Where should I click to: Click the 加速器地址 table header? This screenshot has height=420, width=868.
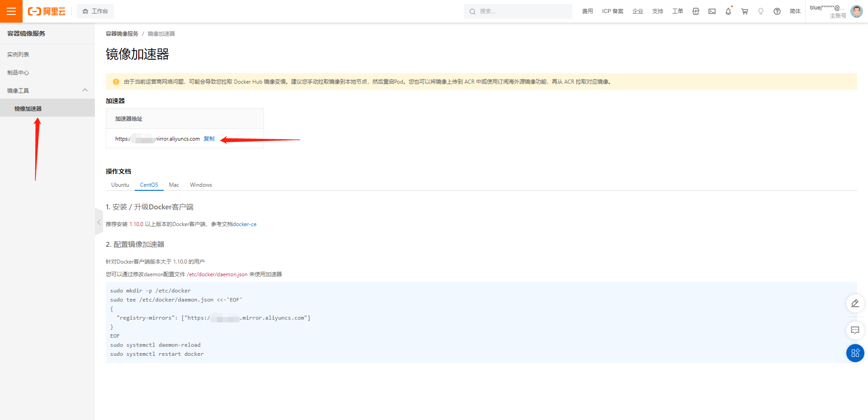[x=129, y=119]
